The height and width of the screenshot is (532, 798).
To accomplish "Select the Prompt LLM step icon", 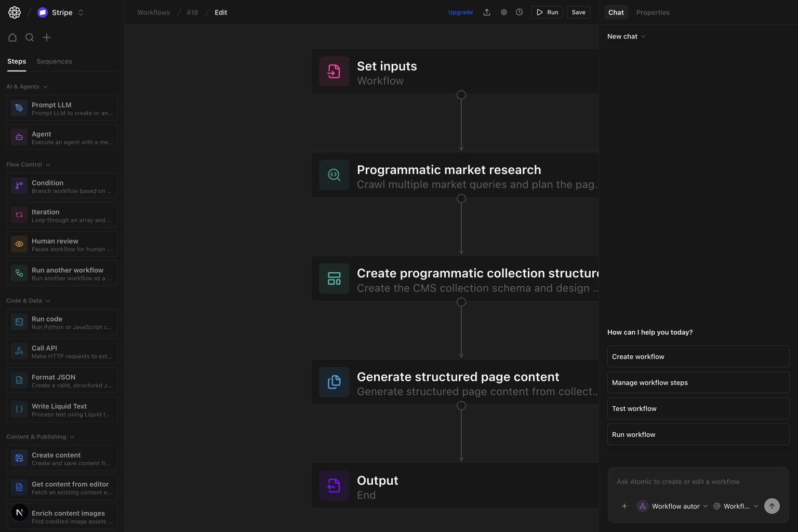I will point(19,108).
